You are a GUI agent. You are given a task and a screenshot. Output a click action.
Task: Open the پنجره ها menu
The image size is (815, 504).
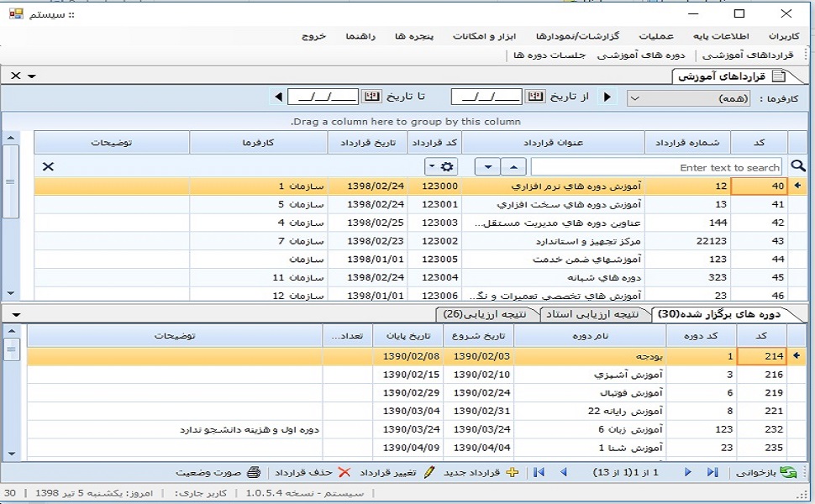[413, 36]
